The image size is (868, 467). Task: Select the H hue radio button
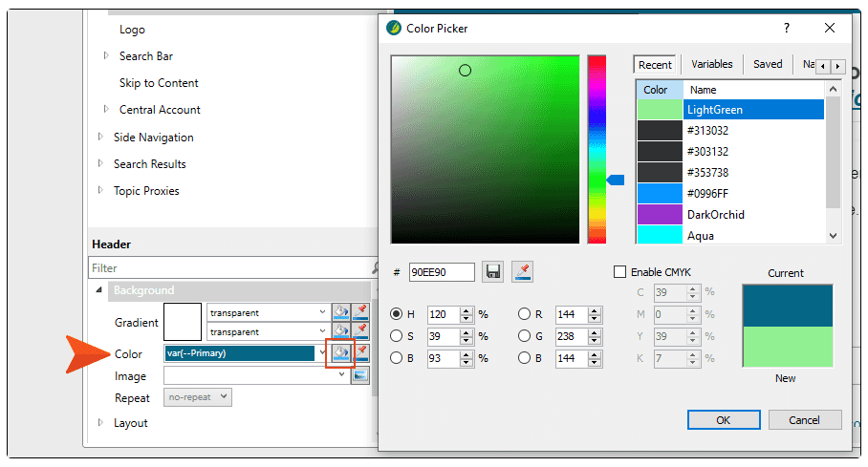point(397,314)
